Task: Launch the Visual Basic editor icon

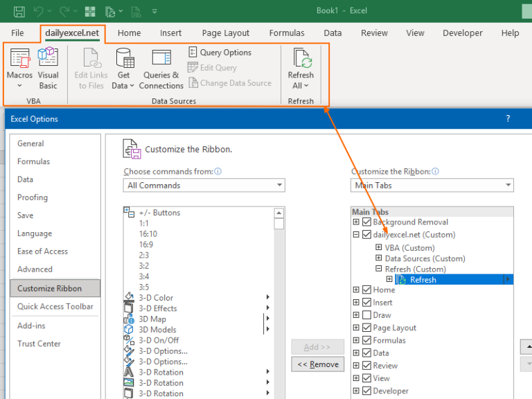Action: click(x=48, y=68)
